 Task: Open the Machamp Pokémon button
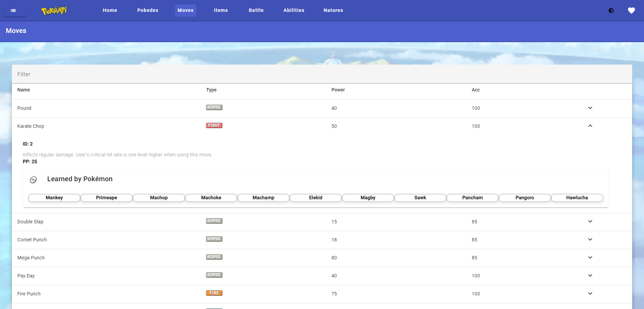pyautogui.click(x=263, y=198)
